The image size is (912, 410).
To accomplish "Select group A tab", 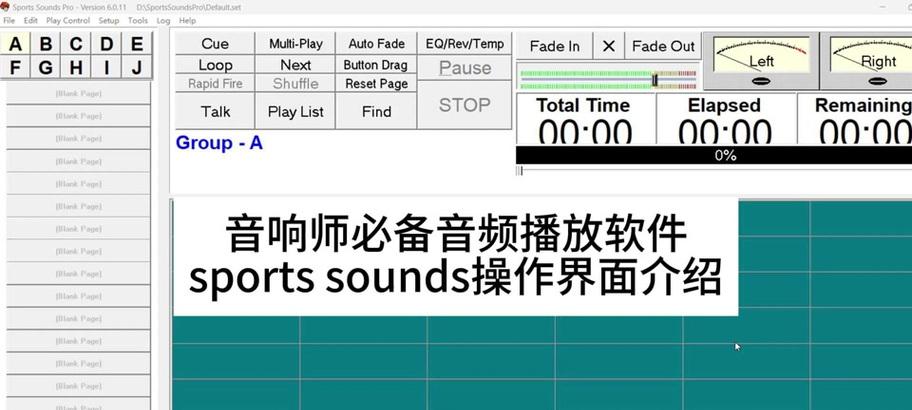I will point(16,44).
